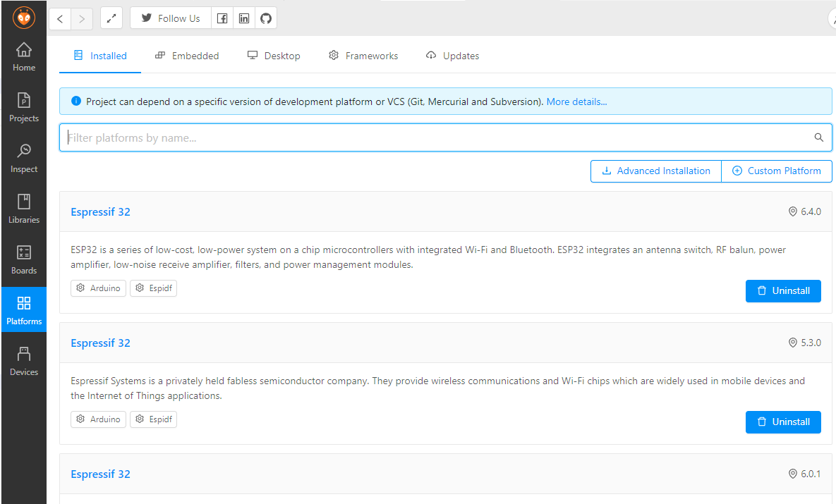This screenshot has height=504, width=836.
Task: Open the Devices section
Action: (24, 361)
